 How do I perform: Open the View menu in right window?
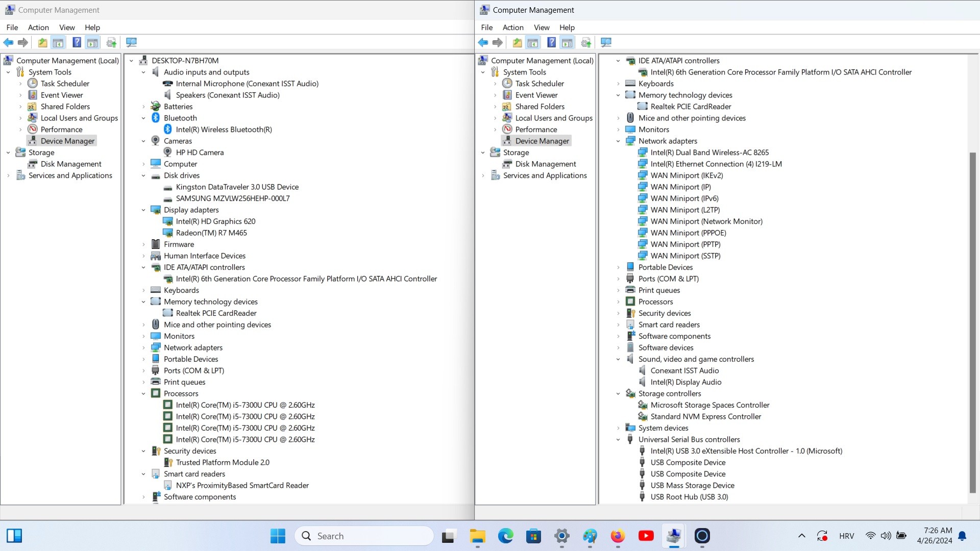[542, 28]
